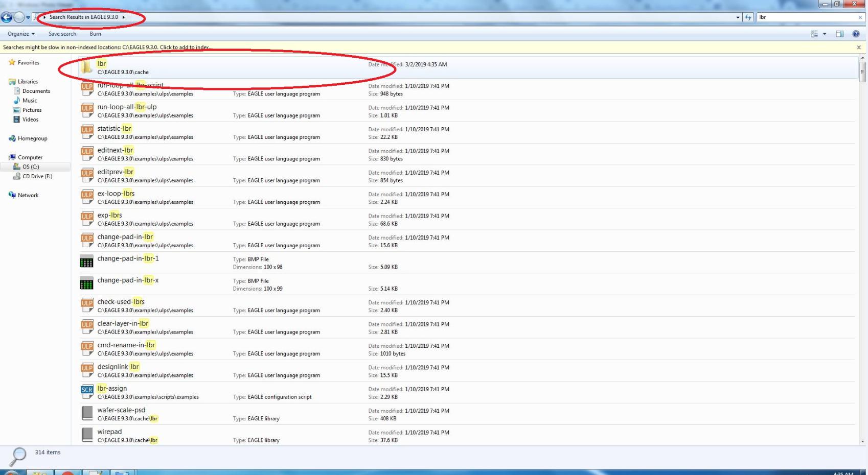Click the '314 items' status text
This screenshot has height=475, width=868.
48,453
